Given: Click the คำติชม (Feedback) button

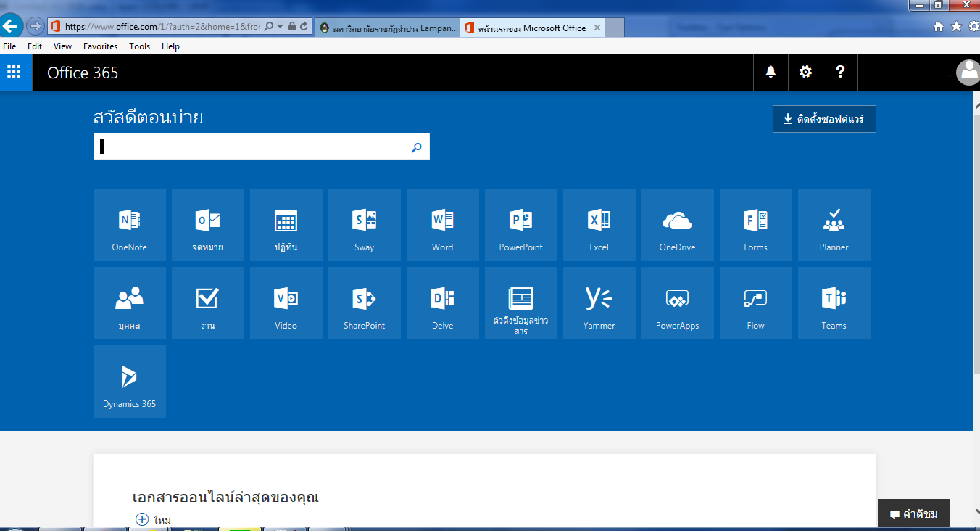Looking at the screenshot, I should (x=913, y=514).
